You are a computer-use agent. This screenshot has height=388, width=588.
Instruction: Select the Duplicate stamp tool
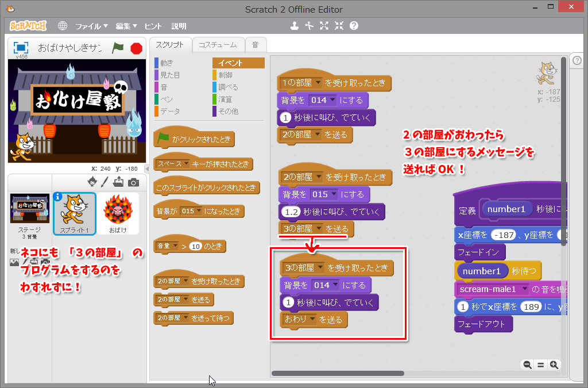point(295,25)
